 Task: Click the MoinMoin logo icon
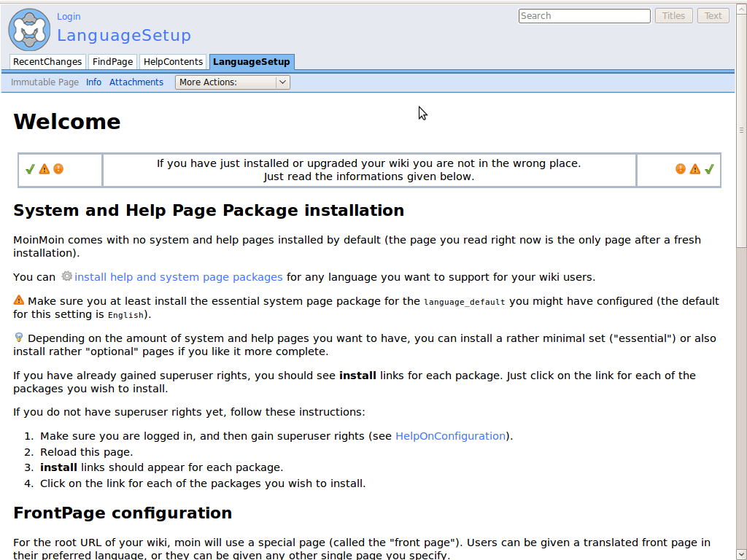click(29, 29)
